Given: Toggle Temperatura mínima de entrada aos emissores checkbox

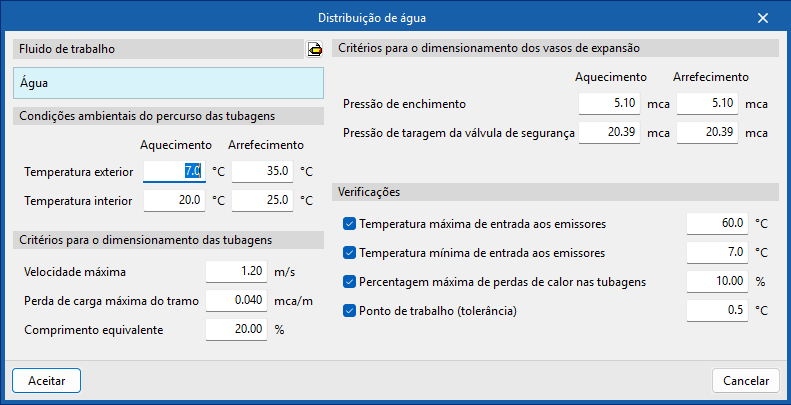Looking at the screenshot, I should [x=349, y=253].
